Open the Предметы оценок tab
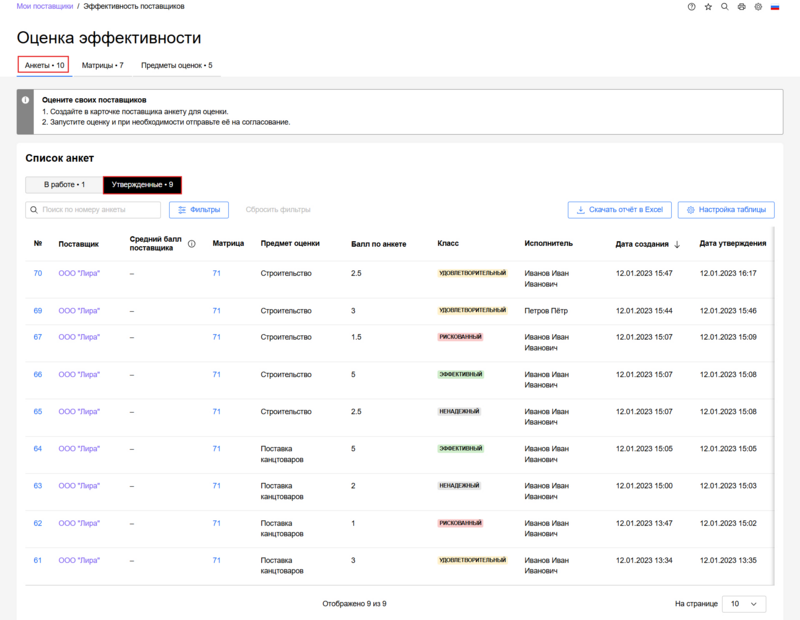800x620 pixels. 176,65
